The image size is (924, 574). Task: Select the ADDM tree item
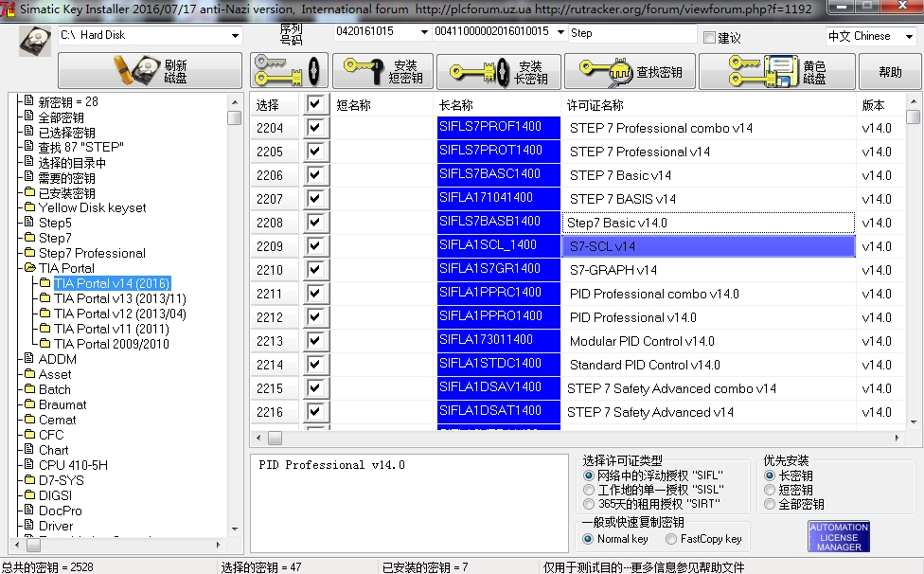57,360
